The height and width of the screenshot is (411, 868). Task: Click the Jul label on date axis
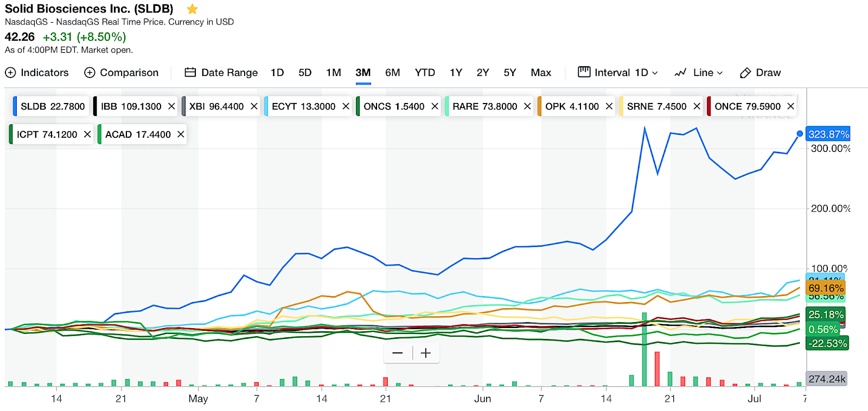[x=754, y=399]
